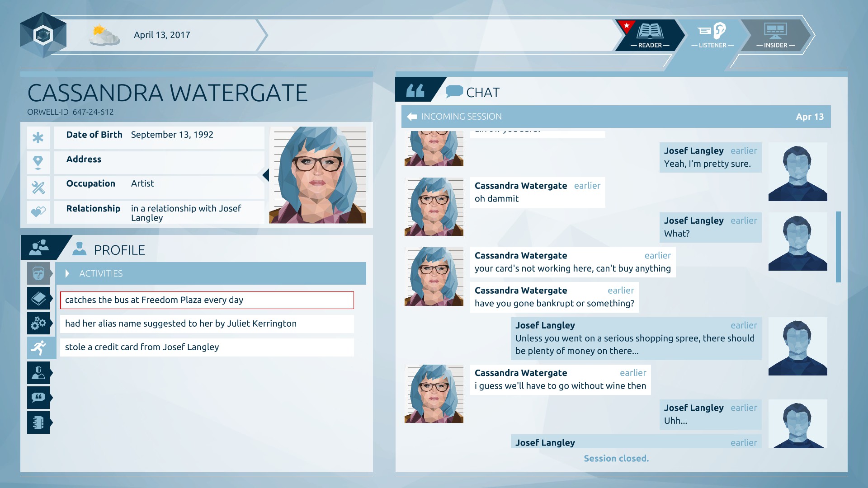This screenshot has width=868, height=488.
Task: Open the Reader tab
Action: point(650,35)
